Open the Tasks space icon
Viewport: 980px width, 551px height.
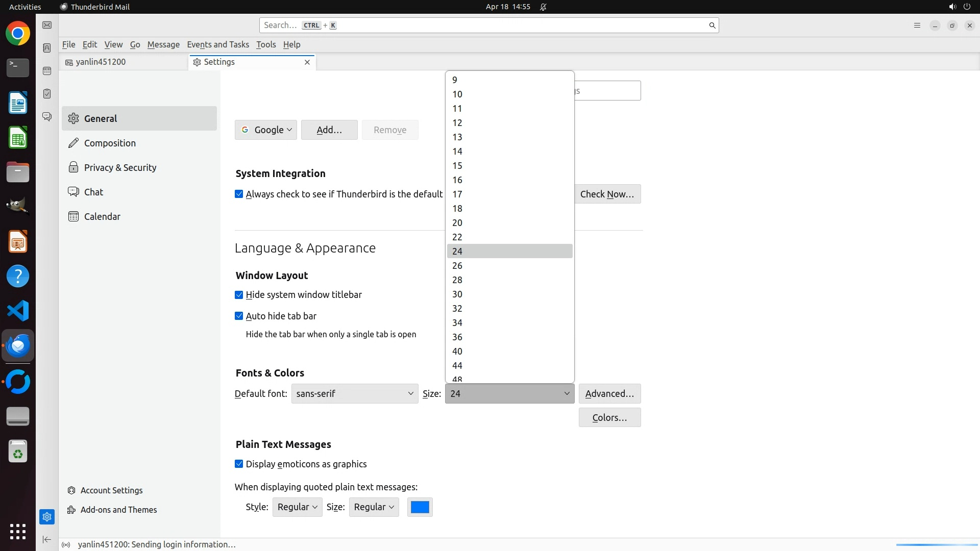(47, 94)
